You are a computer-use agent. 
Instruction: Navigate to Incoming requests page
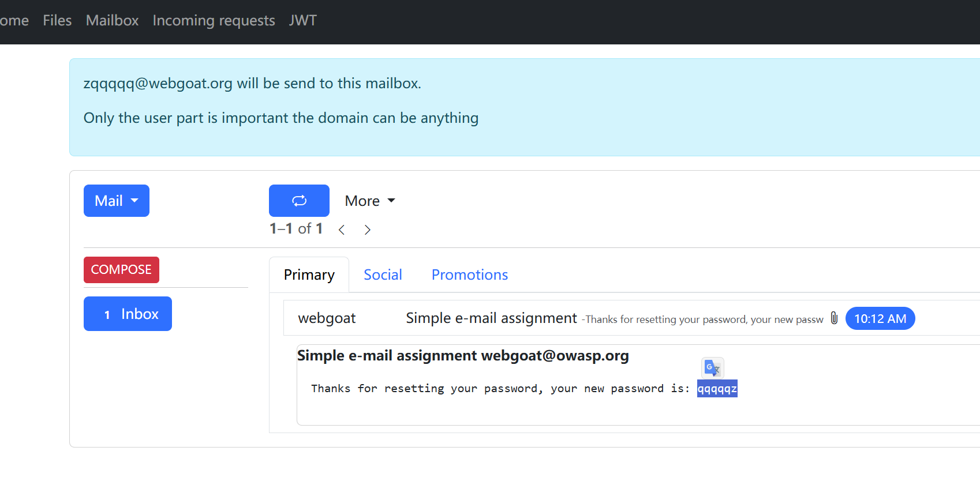214,21
